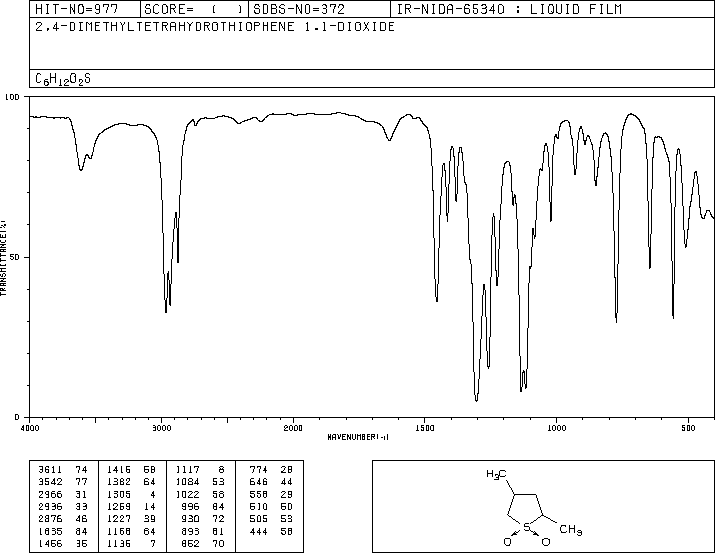Select the 1084 peak entry in the table

coord(200,481)
